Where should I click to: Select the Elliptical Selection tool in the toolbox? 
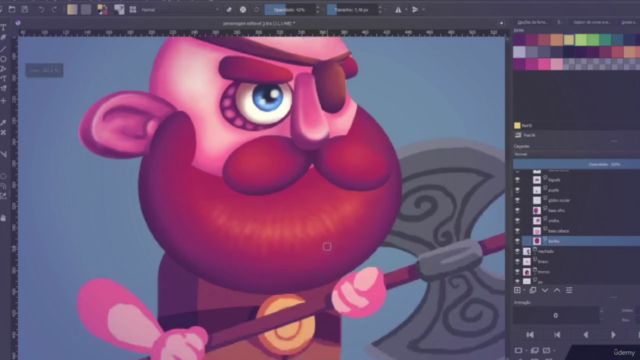(3, 176)
